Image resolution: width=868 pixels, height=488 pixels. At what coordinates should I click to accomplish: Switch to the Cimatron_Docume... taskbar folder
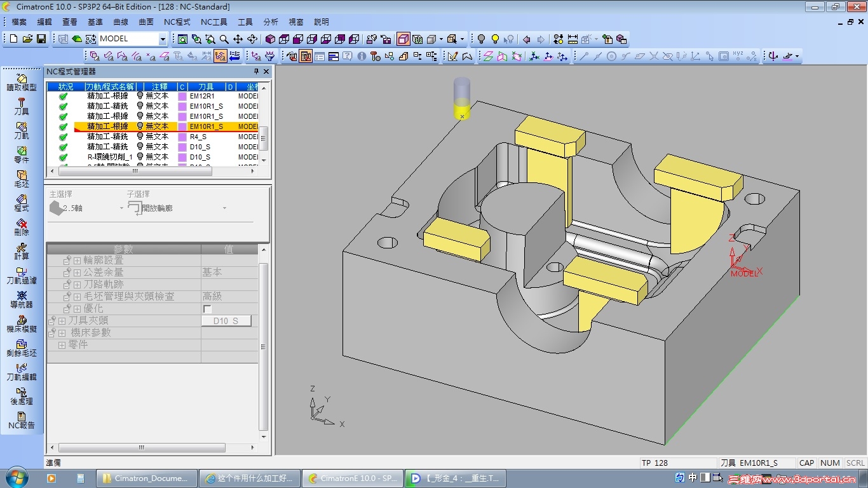[x=146, y=478]
